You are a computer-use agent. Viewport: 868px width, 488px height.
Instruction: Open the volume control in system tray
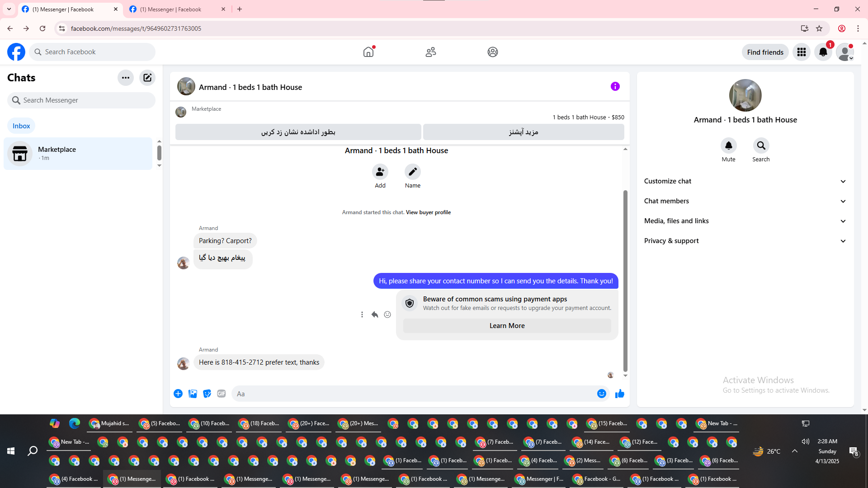click(806, 441)
